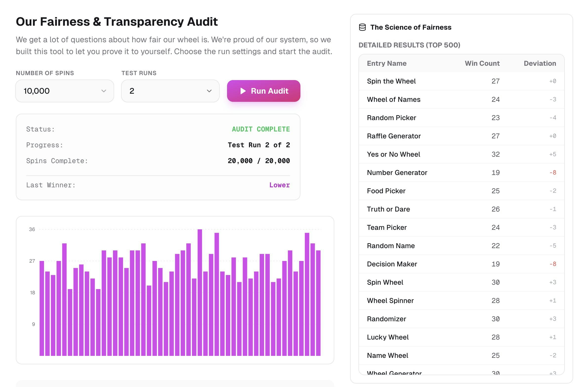Click the Number Generator entry row
Viewport: 588px width, 387px height.
pyautogui.click(x=397, y=172)
